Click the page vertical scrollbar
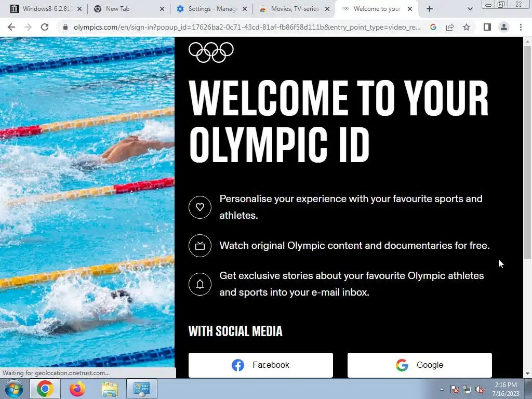 click(527, 152)
